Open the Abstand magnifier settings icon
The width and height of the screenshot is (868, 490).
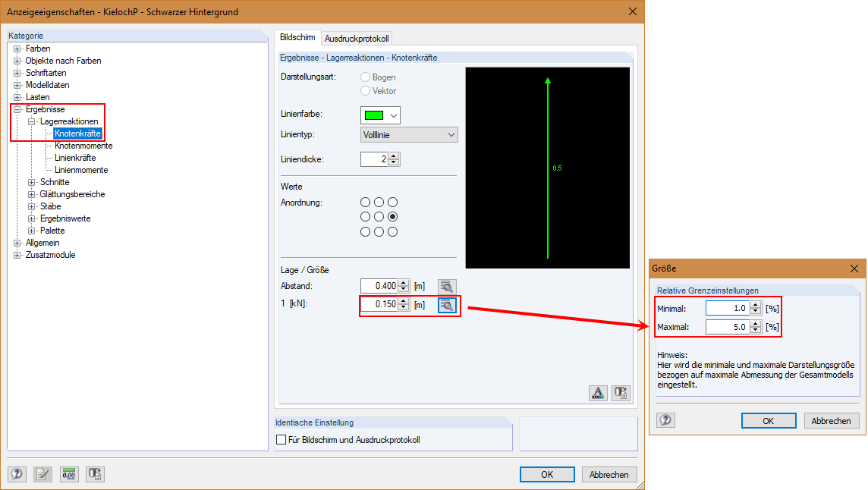tap(447, 286)
